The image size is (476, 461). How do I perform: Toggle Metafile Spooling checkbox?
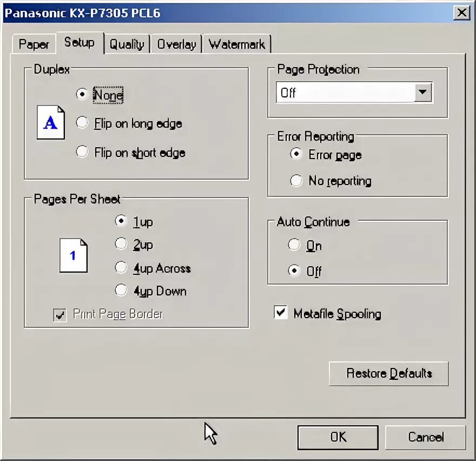point(281,313)
